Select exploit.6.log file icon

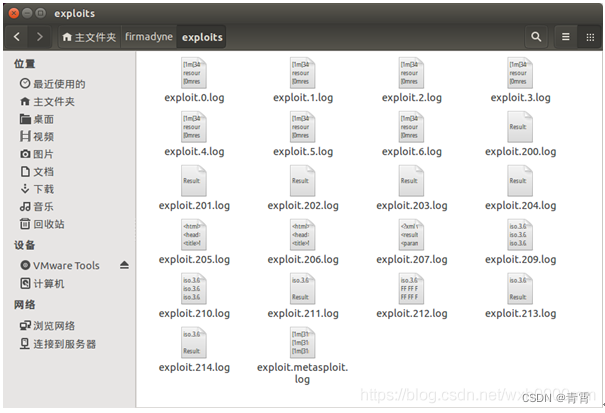point(411,127)
